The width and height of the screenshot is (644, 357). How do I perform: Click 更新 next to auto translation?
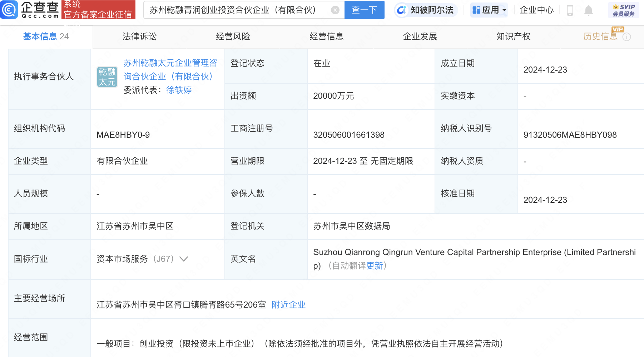[375, 266]
